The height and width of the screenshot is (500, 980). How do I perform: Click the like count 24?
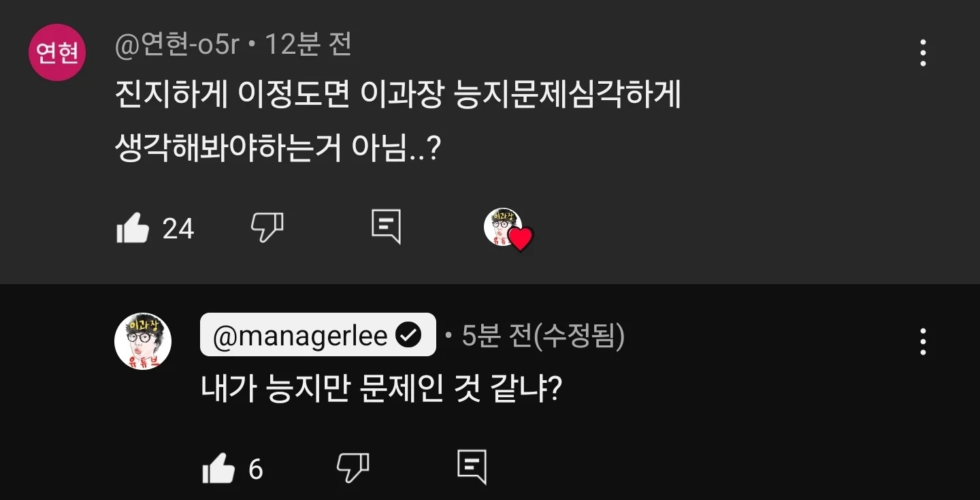tap(178, 229)
